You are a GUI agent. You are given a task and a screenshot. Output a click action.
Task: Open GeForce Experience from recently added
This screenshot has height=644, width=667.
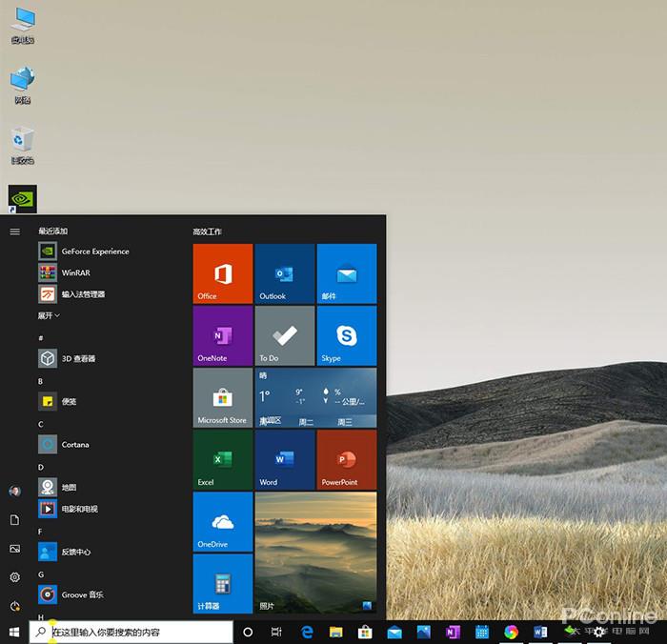94,252
